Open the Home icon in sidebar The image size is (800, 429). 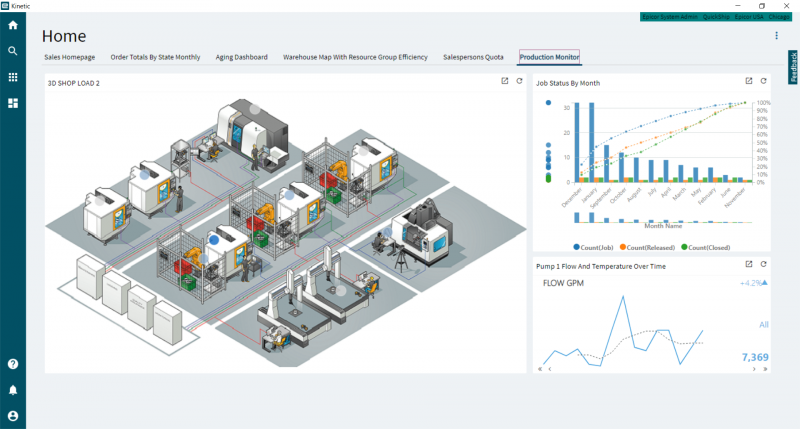point(13,25)
